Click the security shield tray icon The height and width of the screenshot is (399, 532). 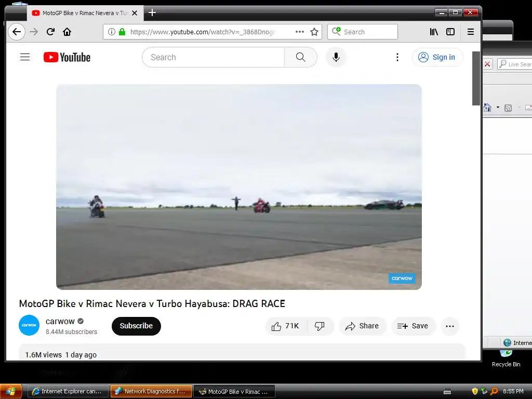(x=475, y=391)
